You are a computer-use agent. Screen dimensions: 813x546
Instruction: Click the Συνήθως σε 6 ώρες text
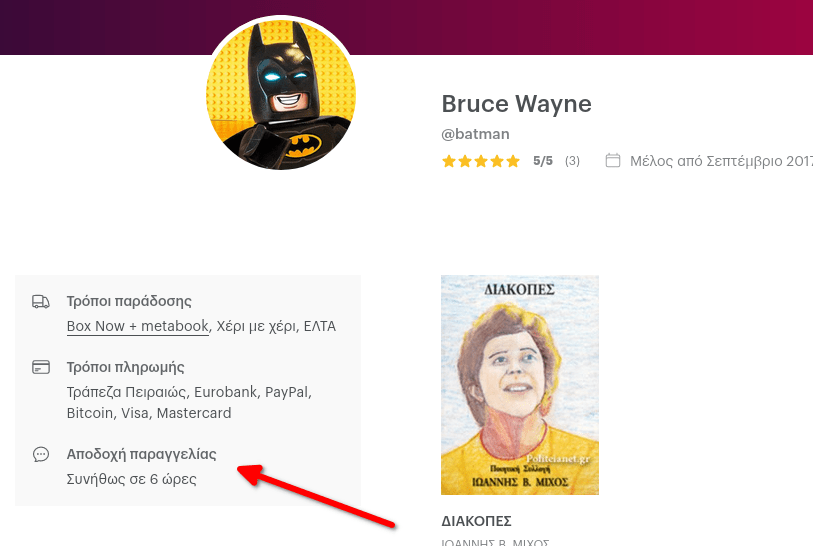tap(132, 479)
